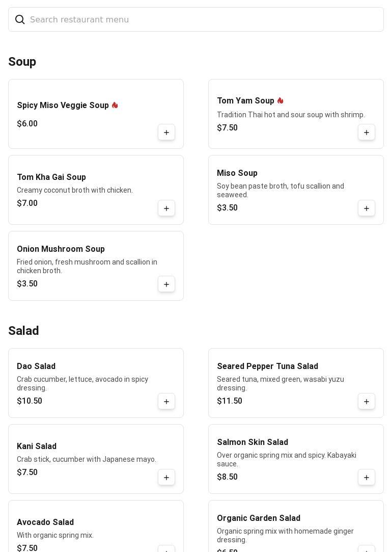Click the spicy flame icon on Tom Yam Soup
The width and height of the screenshot is (392, 552).
280,101
